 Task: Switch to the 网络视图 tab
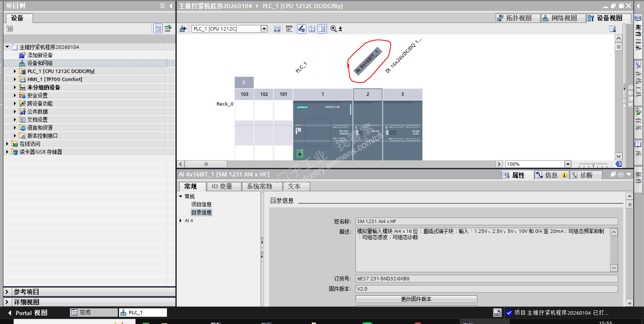click(563, 18)
